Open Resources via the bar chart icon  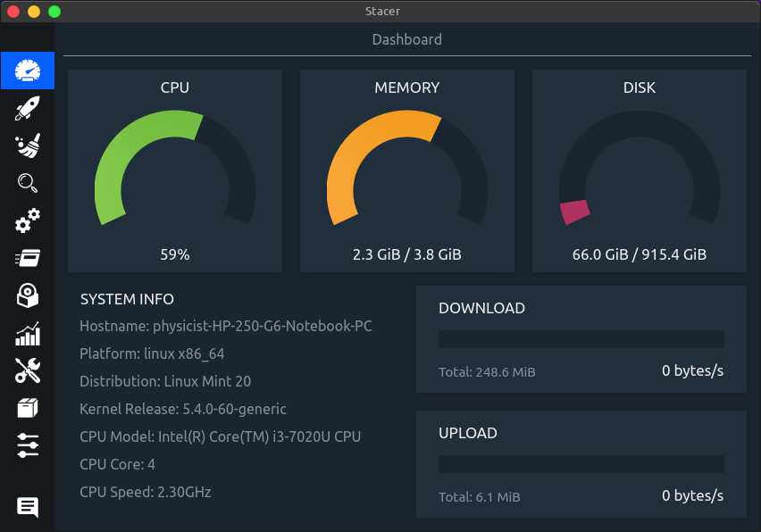pos(27,333)
